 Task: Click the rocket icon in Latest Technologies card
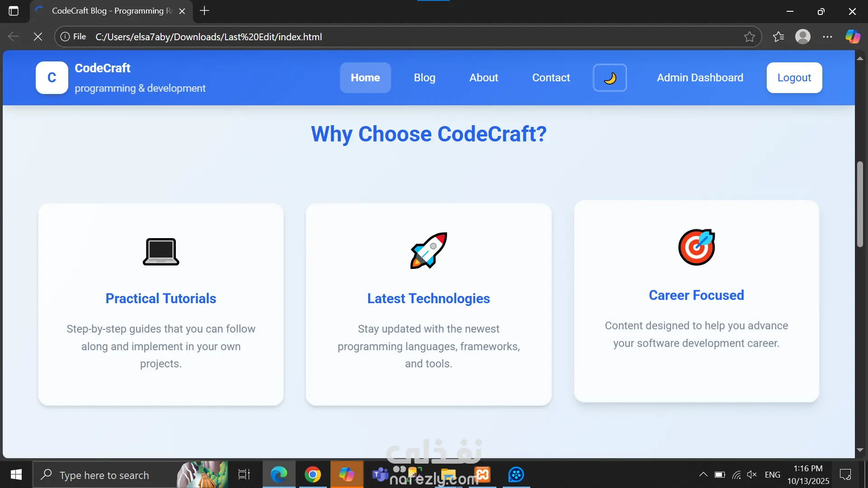pos(429,251)
